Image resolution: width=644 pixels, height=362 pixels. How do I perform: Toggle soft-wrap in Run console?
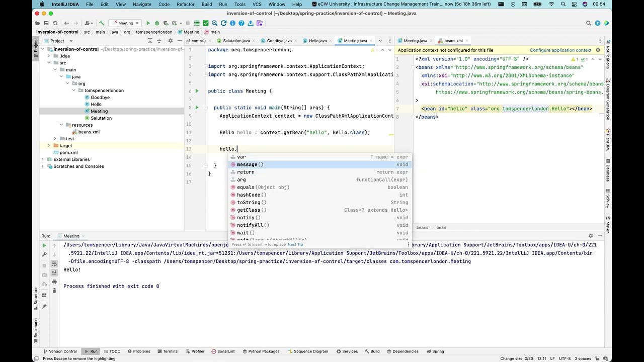(x=54, y=263)
